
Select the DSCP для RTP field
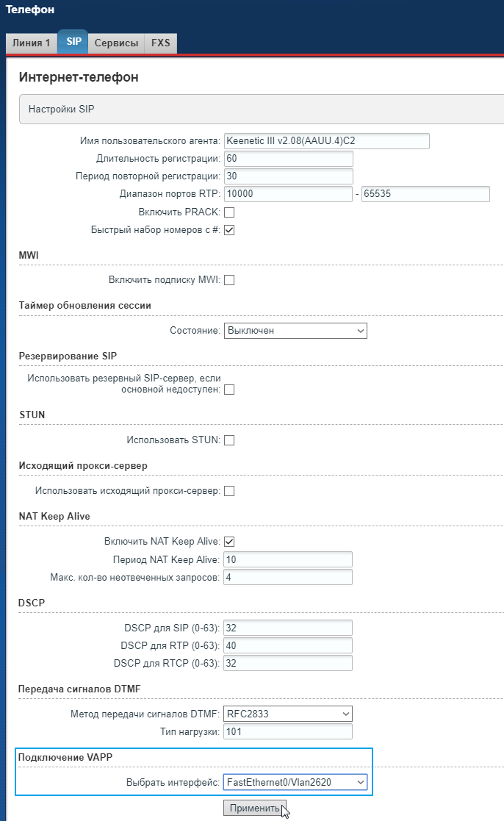pyautogui.click(x=288, y=645)
